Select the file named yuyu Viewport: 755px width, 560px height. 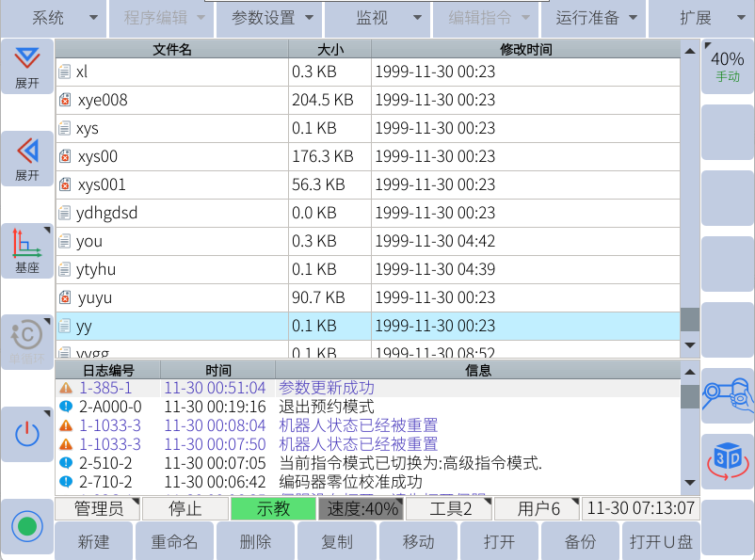[x=94, y=297]
